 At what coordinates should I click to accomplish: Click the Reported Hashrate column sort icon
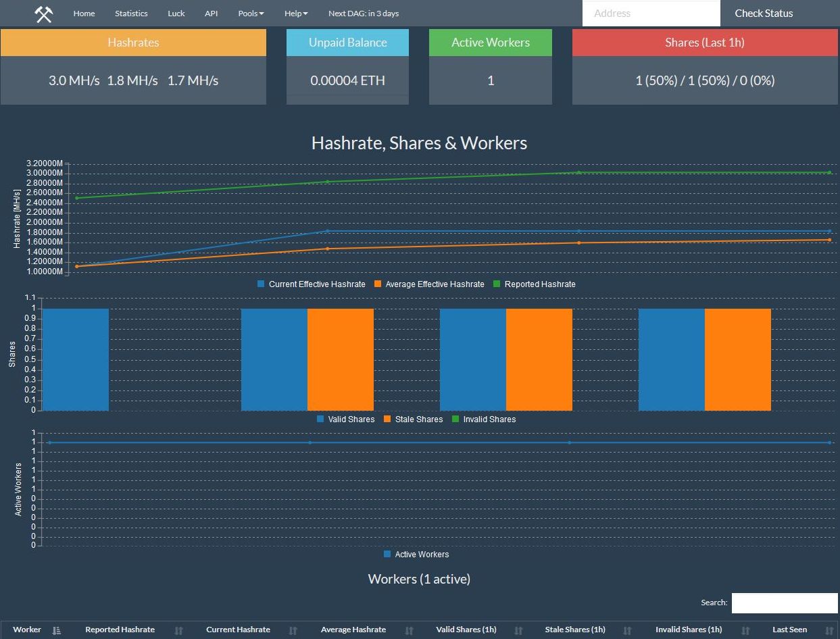pyautogui.click(x=178, y=630)
